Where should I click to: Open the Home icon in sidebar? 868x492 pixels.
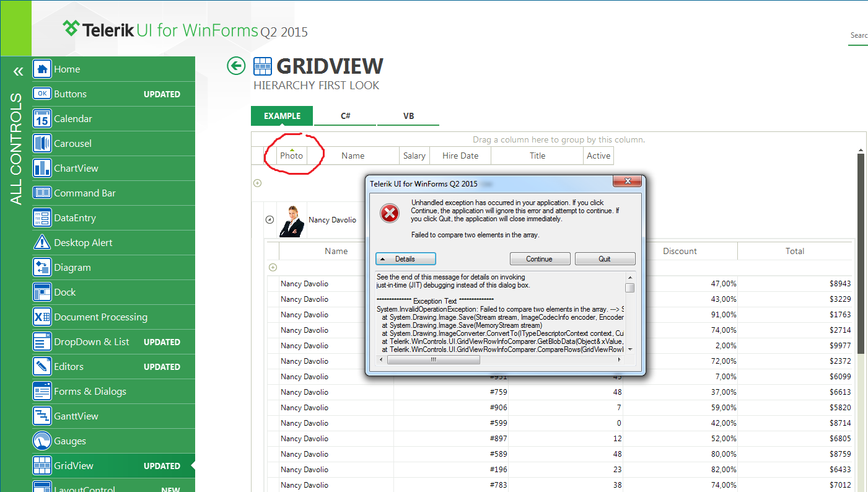(x=42, y=69)
